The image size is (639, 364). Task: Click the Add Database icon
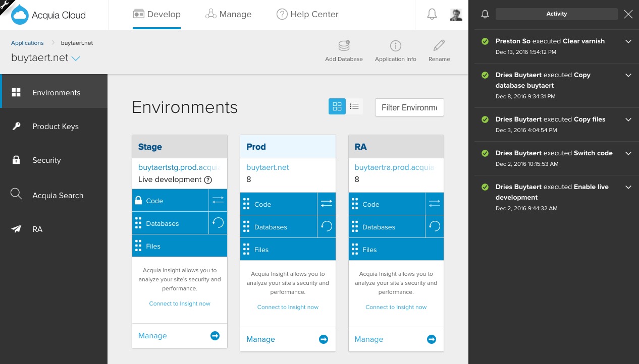(x=344, y=46)
